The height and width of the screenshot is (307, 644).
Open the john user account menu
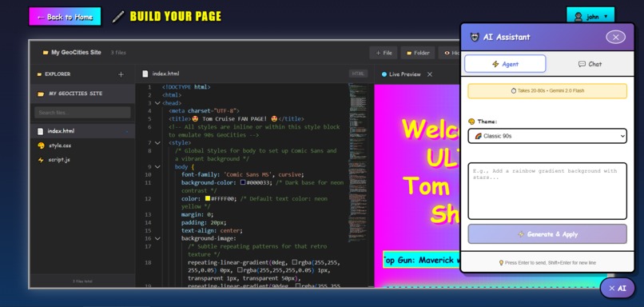tap(590, 17)
